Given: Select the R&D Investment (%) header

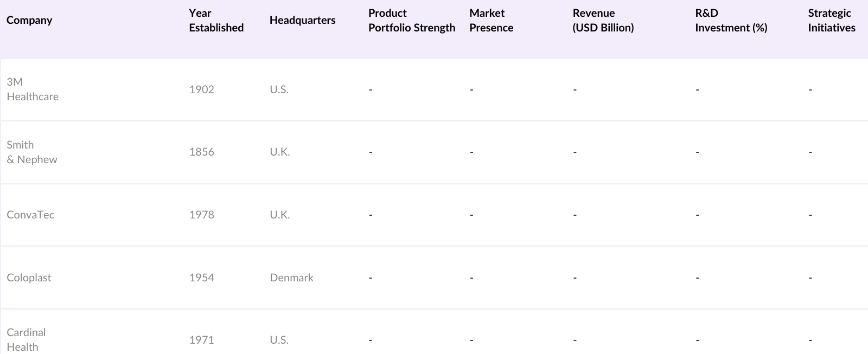Looking at the screenshot, I should point(731,20).
